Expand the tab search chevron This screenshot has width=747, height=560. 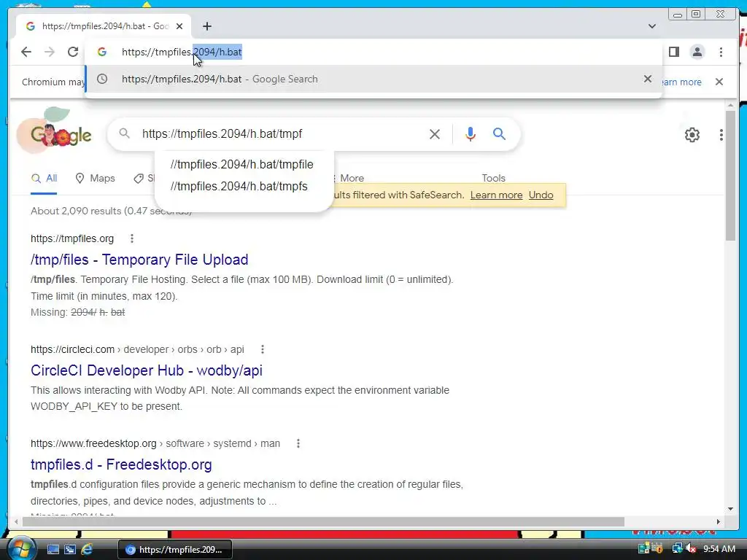[x=651, y=26]
